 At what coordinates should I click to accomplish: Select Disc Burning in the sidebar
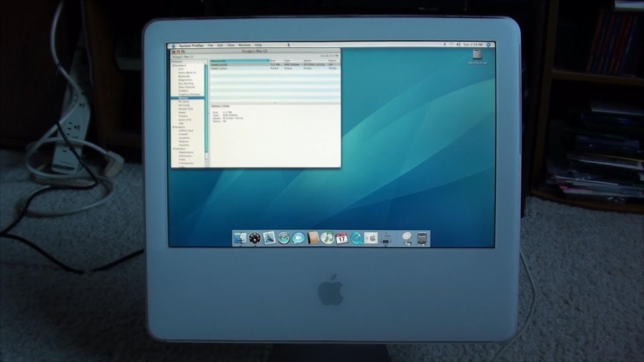tap(186, 83)
